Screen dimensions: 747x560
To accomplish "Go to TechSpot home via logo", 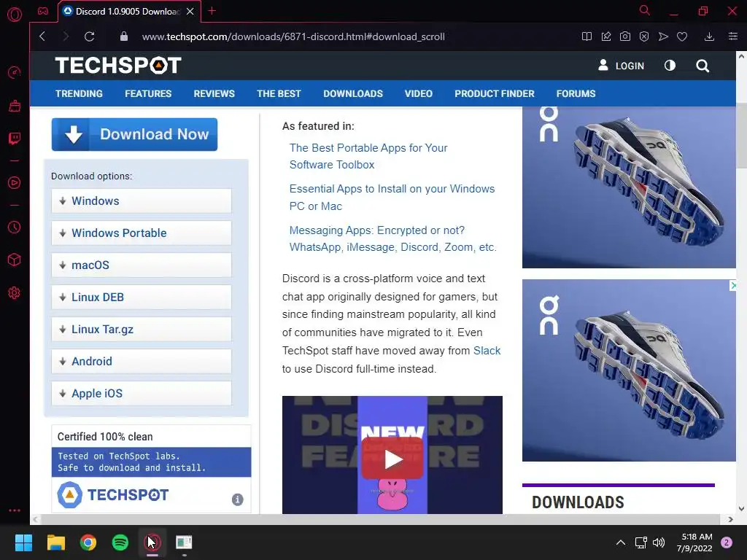I will point(118,66).
